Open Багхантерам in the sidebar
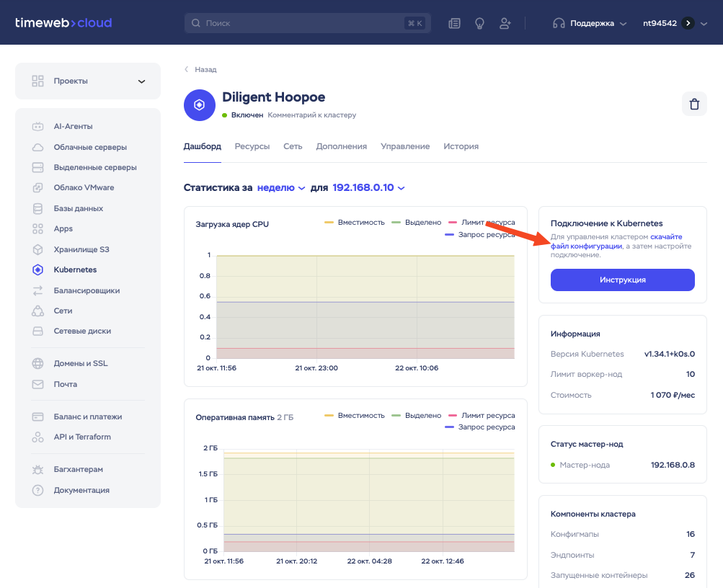This screenshot has width=723, height=588. coord(78,469)
